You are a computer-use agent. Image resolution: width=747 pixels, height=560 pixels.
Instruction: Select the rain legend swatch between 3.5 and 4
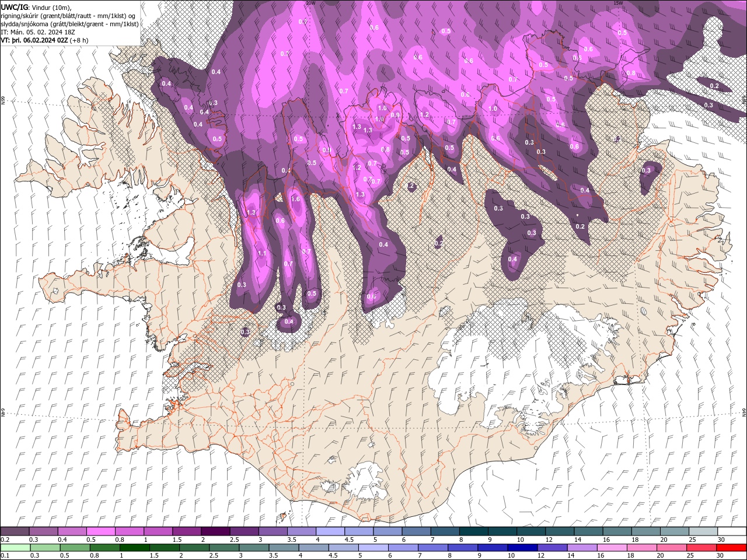[x=284, y=548]
